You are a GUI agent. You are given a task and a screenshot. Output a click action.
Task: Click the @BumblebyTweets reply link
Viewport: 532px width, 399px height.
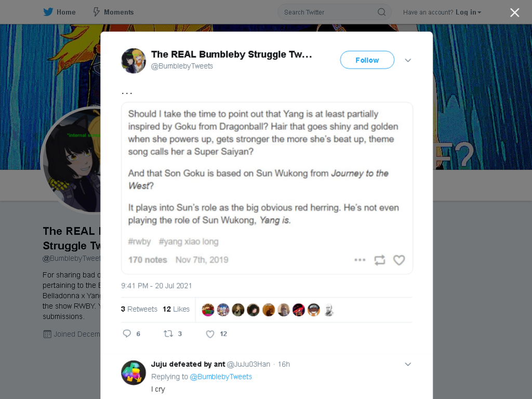(x=221, y=377)
